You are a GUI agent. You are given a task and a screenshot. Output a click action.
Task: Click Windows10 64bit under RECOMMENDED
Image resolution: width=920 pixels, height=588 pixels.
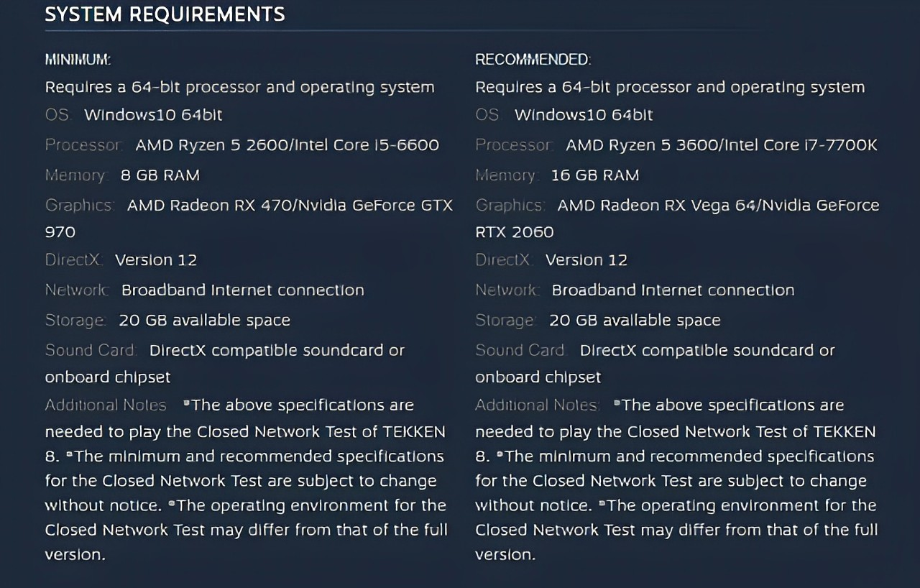584,115
